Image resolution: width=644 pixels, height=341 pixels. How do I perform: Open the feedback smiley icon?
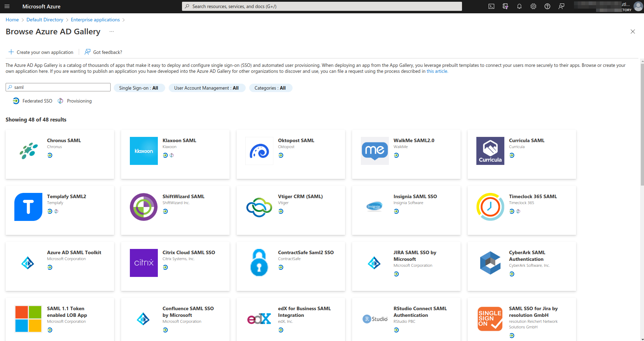(562, 6)
